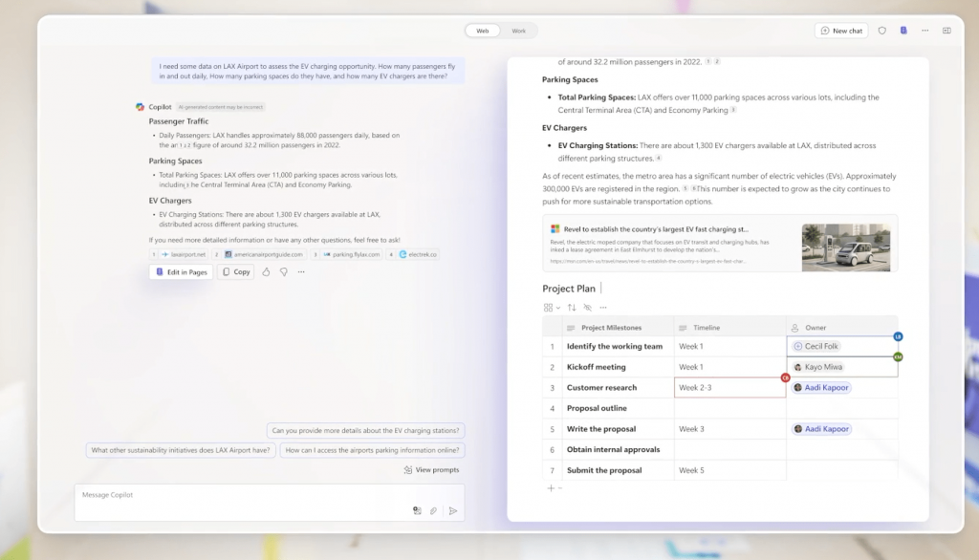
Task: Click the Write the proposal cell
Action: coord(618,429)
